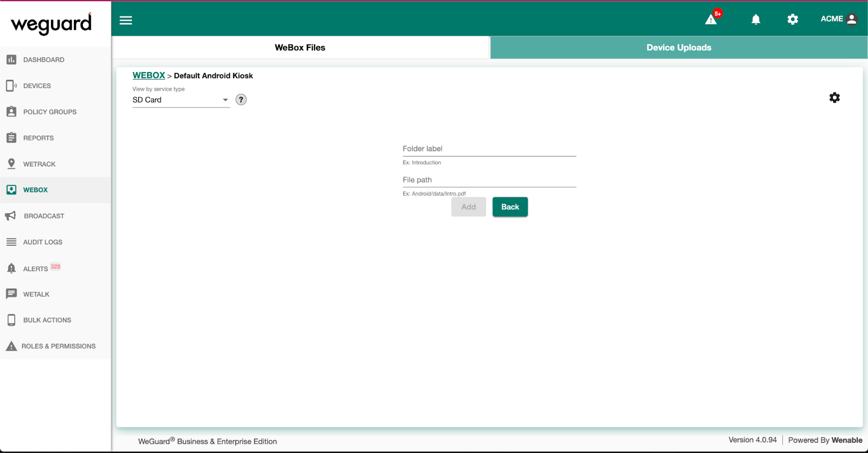Screen dimensions: 868x453
Task: Open Reports section
Action: [x=55, y=138]
